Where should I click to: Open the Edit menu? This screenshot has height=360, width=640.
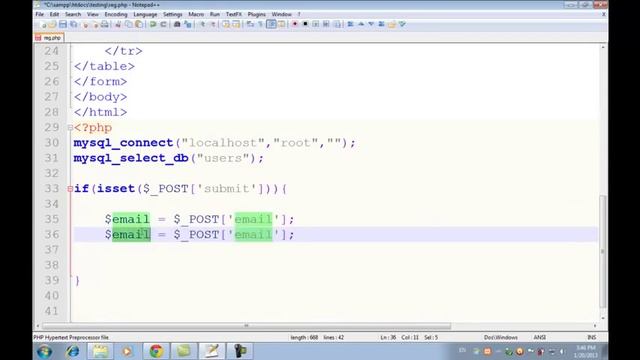(54, 14)
